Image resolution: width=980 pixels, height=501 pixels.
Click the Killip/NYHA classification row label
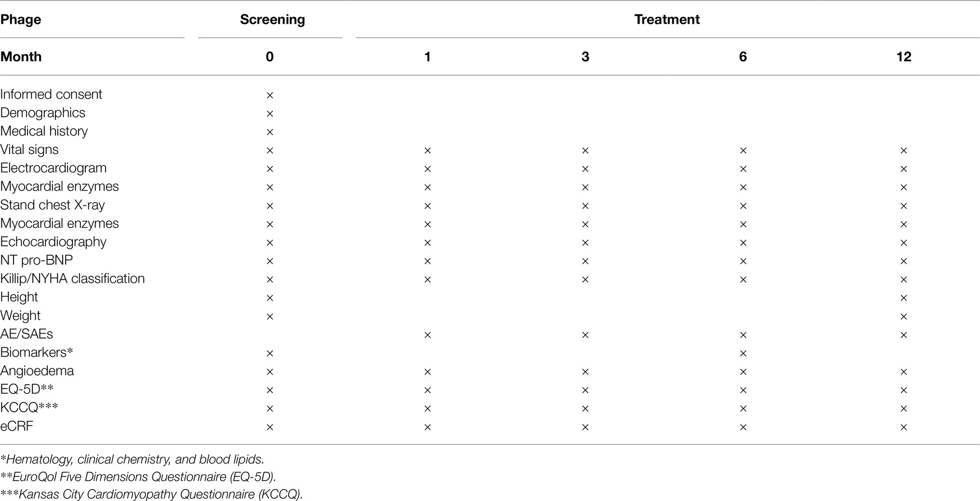pos(72,279)
